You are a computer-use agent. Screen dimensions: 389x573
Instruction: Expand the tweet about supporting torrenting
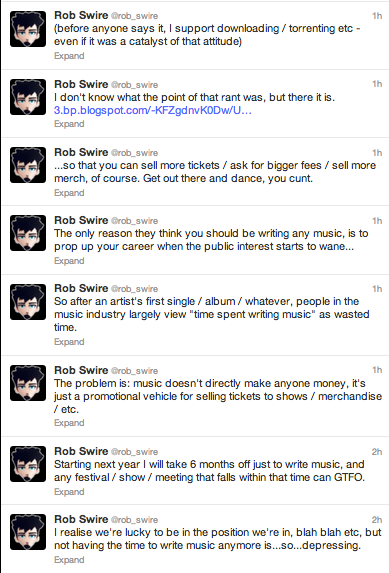69,56
